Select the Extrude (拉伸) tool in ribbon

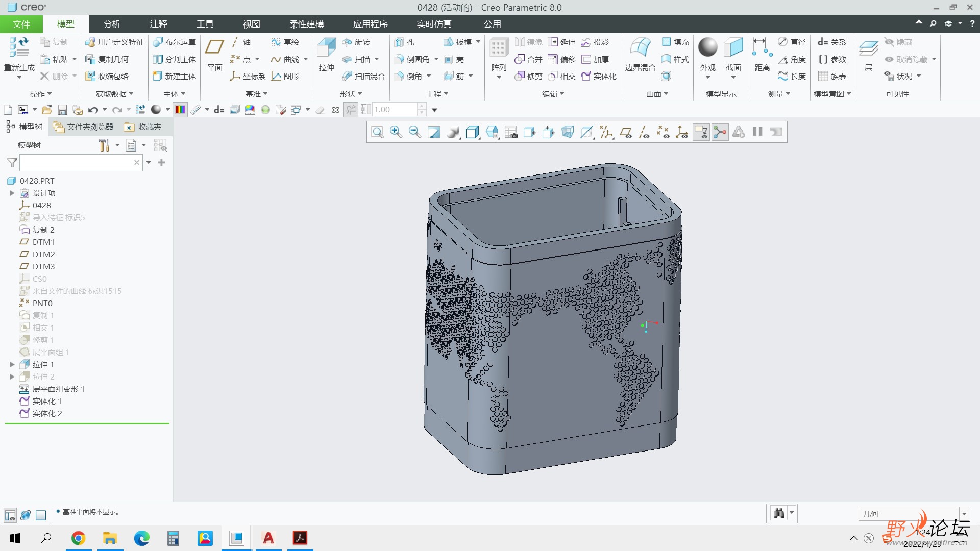coord(326,55)
